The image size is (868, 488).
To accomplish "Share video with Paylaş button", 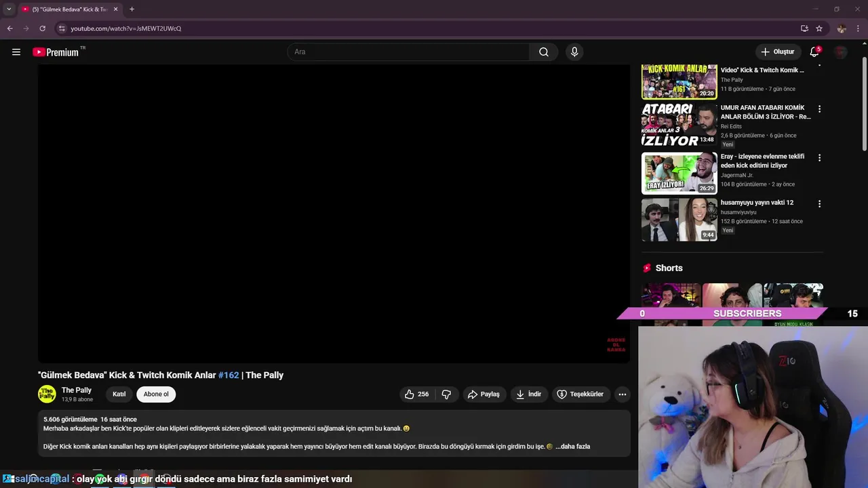I will click(x=484, y=394).
